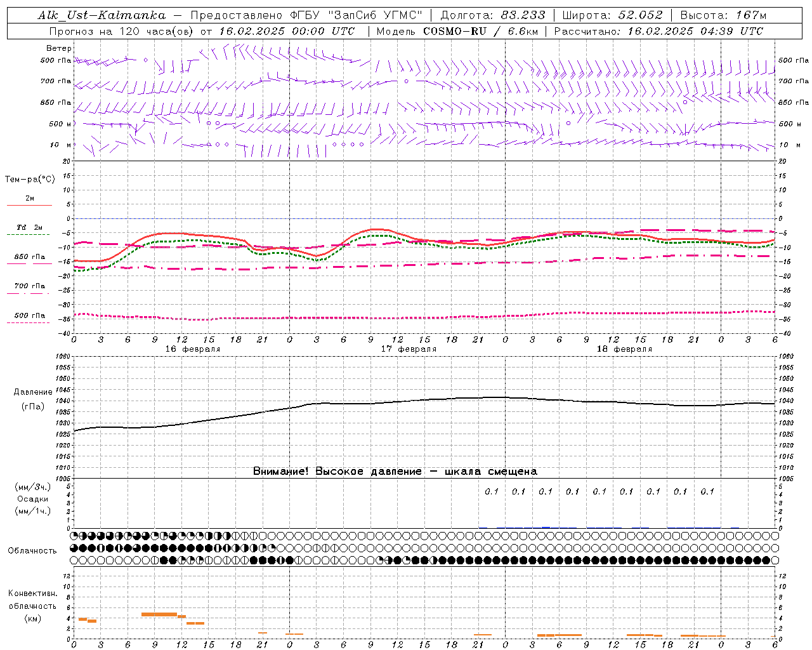Viewport: 812px width, 650px height.
Task: Click the 'Облачность' cloud cover label
Action: coord(32,551)
